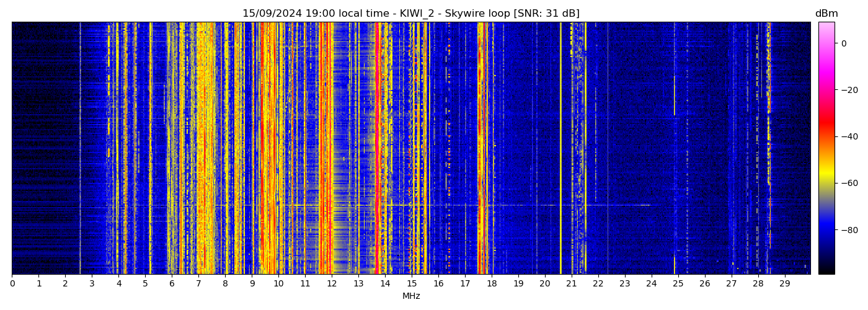Click the 7 MHz axis tick label
Image resolution: width=868 pixels, height=310 pixels.
tap(198, 283)
